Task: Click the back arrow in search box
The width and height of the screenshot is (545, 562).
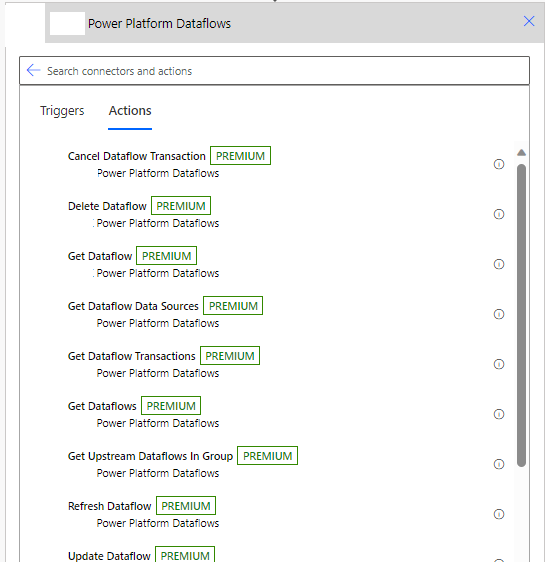Action: (x=33, y=70)
